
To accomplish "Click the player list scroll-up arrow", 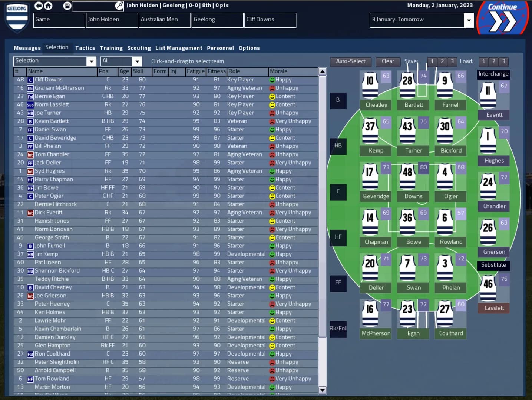I will tap(323, 71).
